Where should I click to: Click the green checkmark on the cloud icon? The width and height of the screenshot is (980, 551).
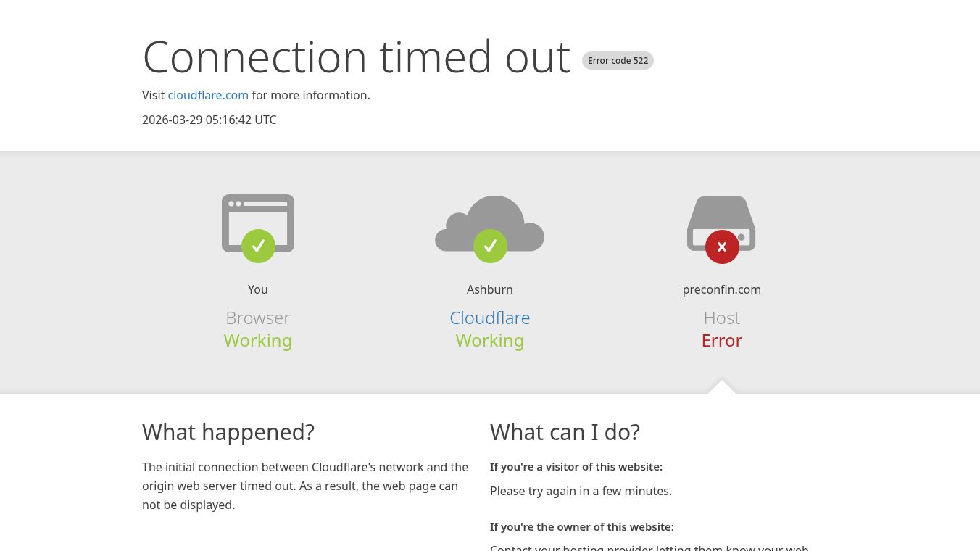pos(490,246)
